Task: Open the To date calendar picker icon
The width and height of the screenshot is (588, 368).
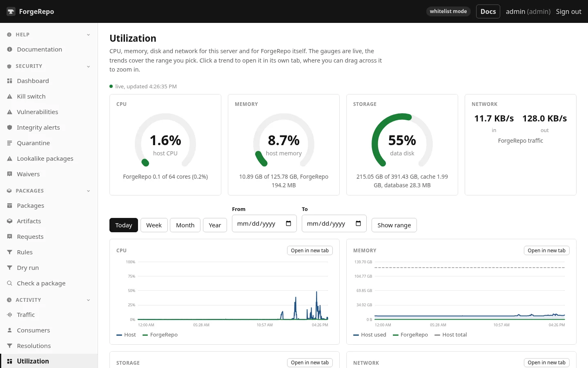Action: tap(358, 224)
